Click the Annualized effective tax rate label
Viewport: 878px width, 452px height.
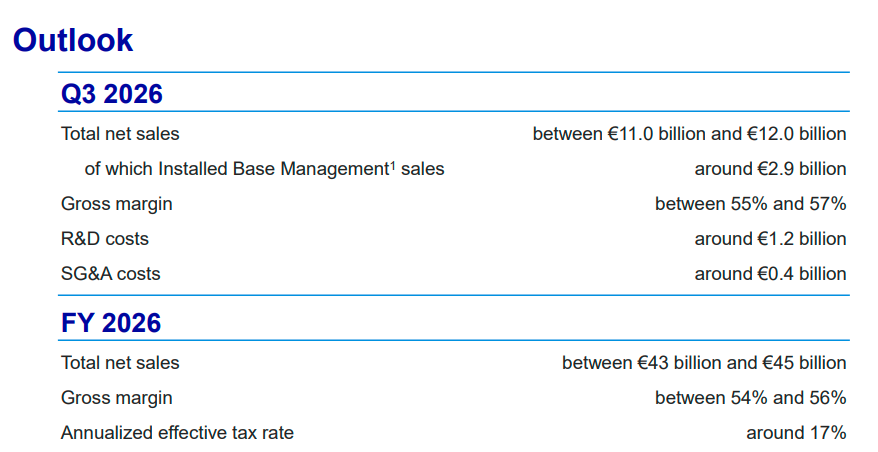tap(177, 433)
